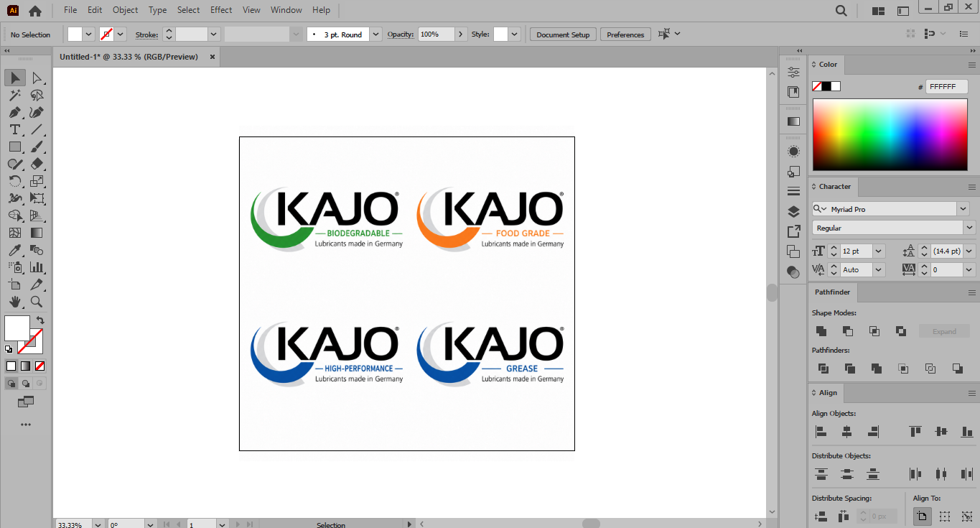Click the color spectrum picker
The height and width of the screenshot is (528, 980).
coord(890,134)
